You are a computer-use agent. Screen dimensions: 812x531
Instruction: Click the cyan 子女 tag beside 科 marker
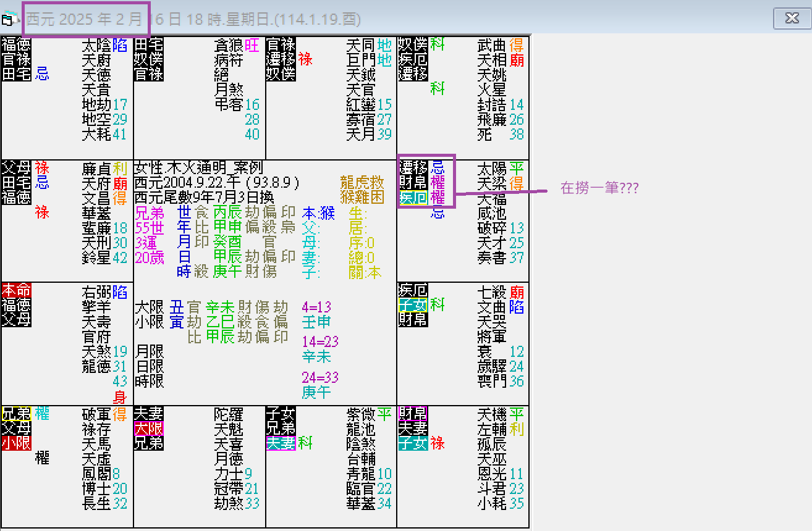pyautogui.click(x=412, y=304)
